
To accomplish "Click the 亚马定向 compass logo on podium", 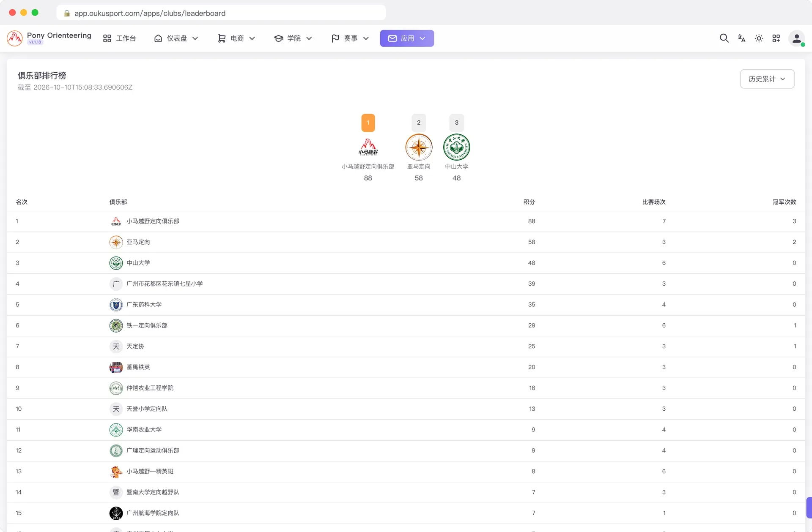I will 419,147.
